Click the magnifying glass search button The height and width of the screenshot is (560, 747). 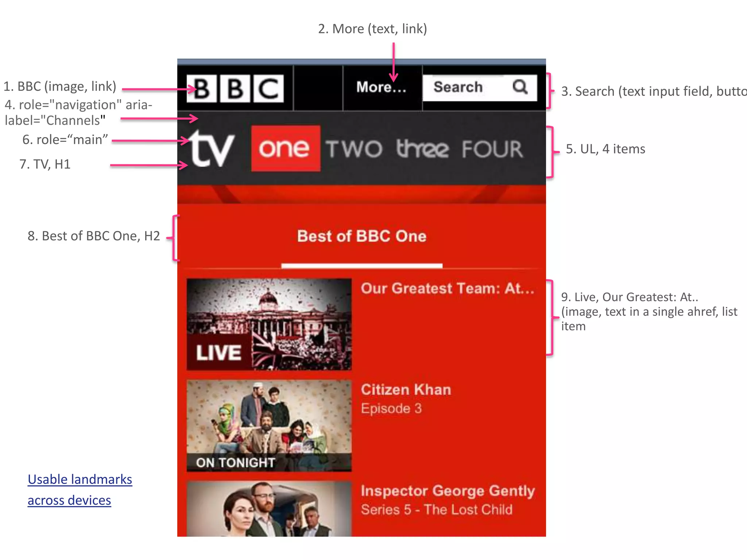click(x=520, y=87)
